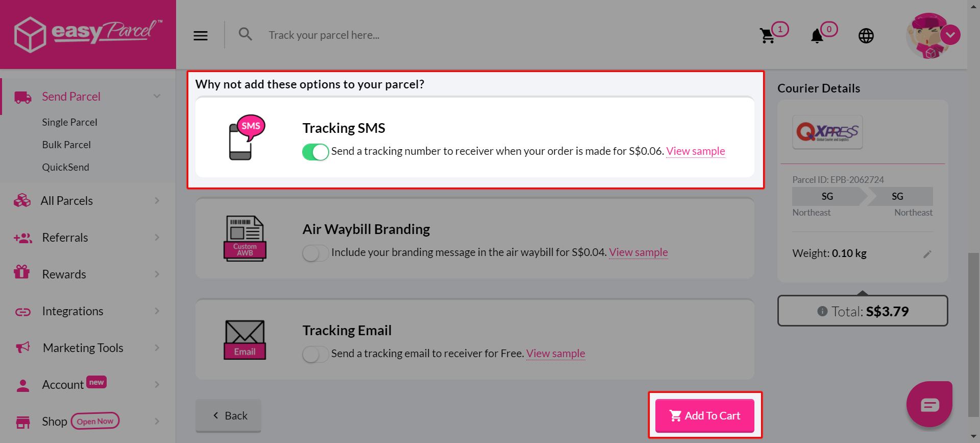The height and width of the screenshot is (443, 980).
Task: Expand the All Parcels section
Action: [x=157, y=200]
